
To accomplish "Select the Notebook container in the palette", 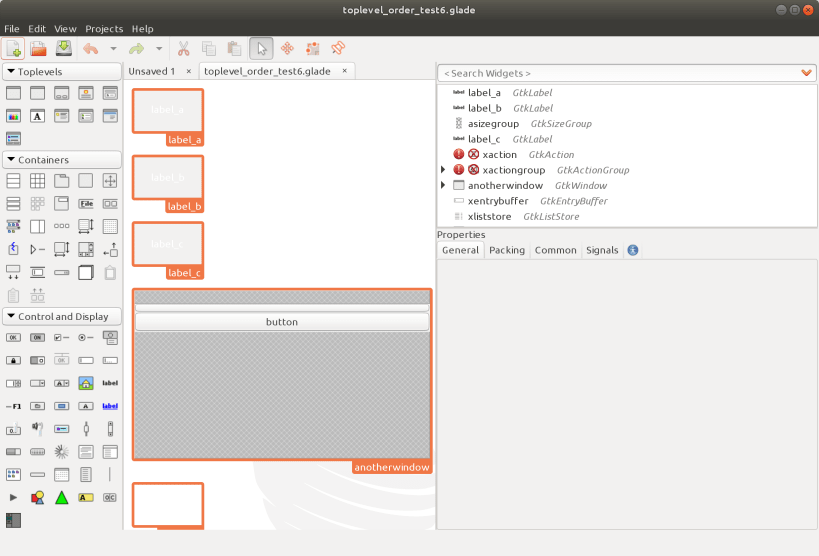I will 62,181.
